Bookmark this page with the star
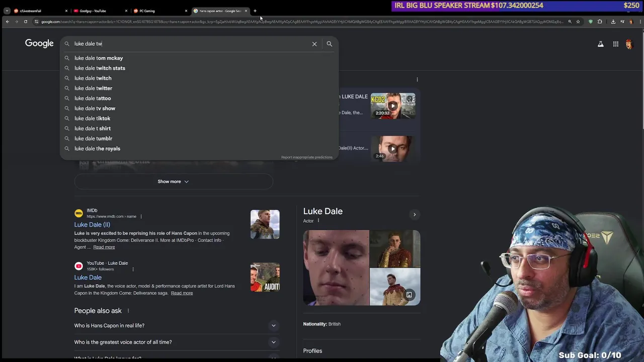This screenshot has width=644, height=362. 578,22
